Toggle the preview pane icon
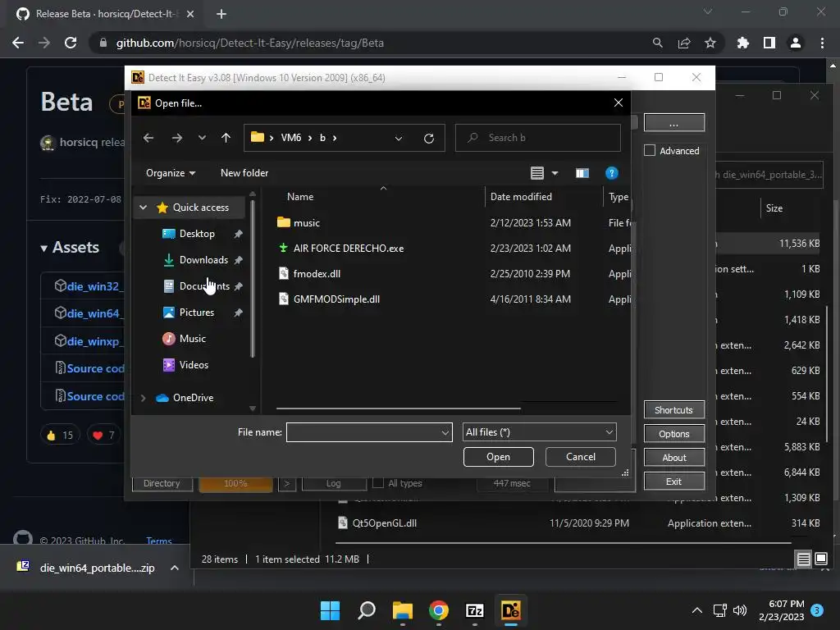 pos(582,173)
